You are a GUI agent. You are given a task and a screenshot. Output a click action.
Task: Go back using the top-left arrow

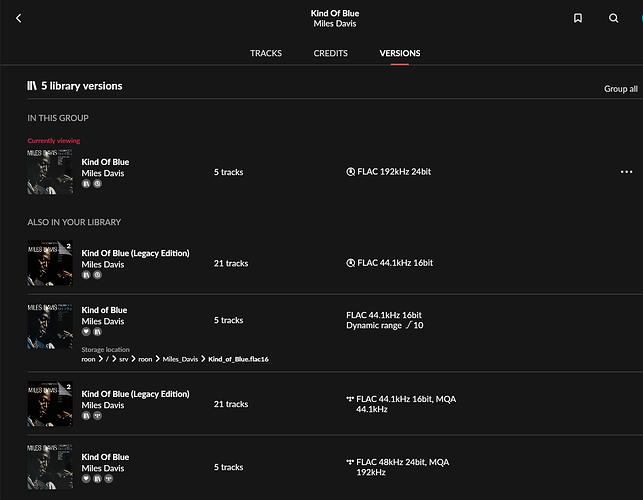[18, 18]
